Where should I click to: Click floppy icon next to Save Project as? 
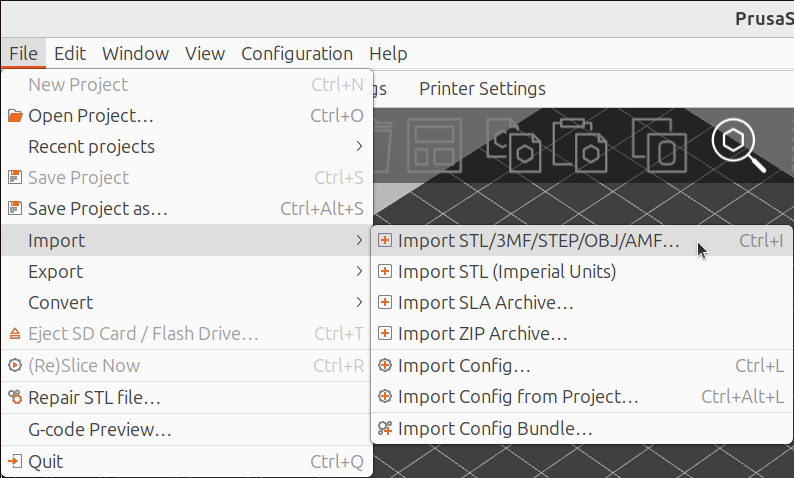click(x=15, y=208)
